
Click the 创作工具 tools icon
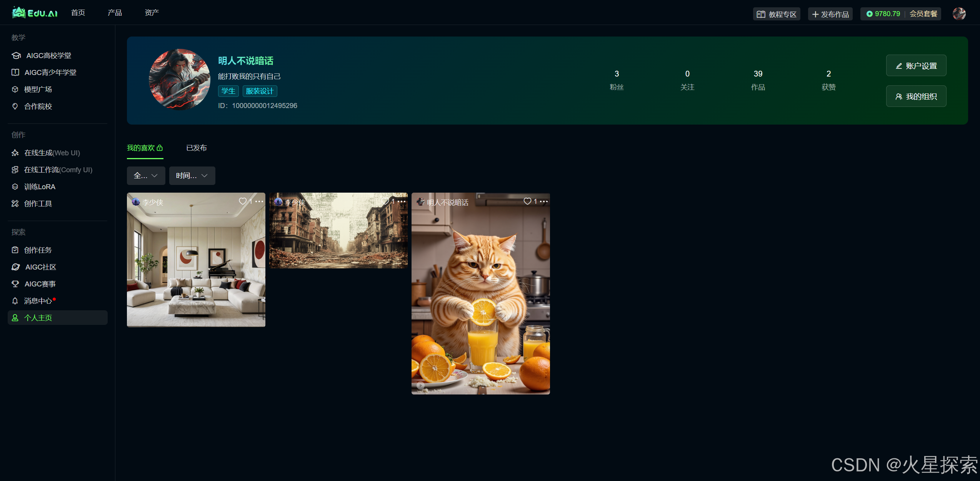[x=15, y=203]
